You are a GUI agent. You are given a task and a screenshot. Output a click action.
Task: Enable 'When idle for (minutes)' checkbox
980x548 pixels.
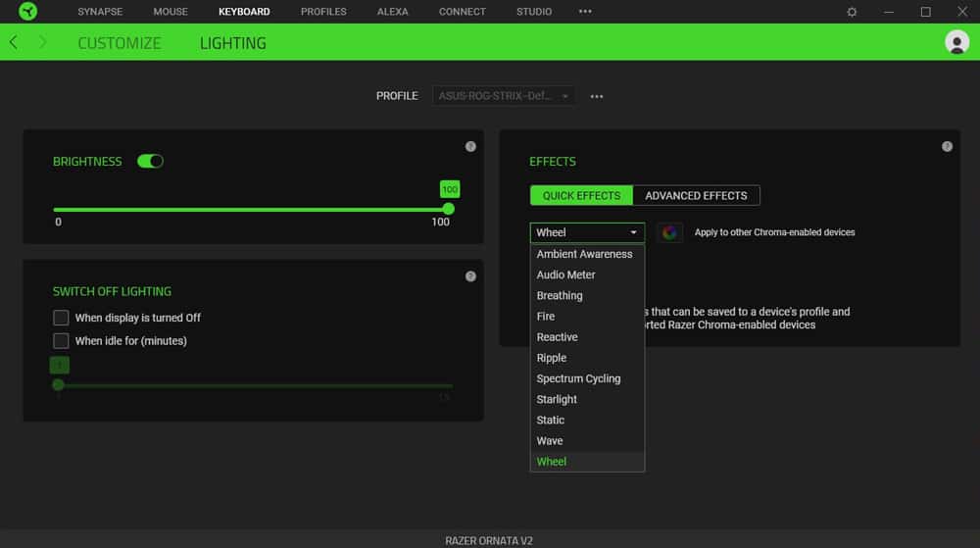(x=61, y=341)
